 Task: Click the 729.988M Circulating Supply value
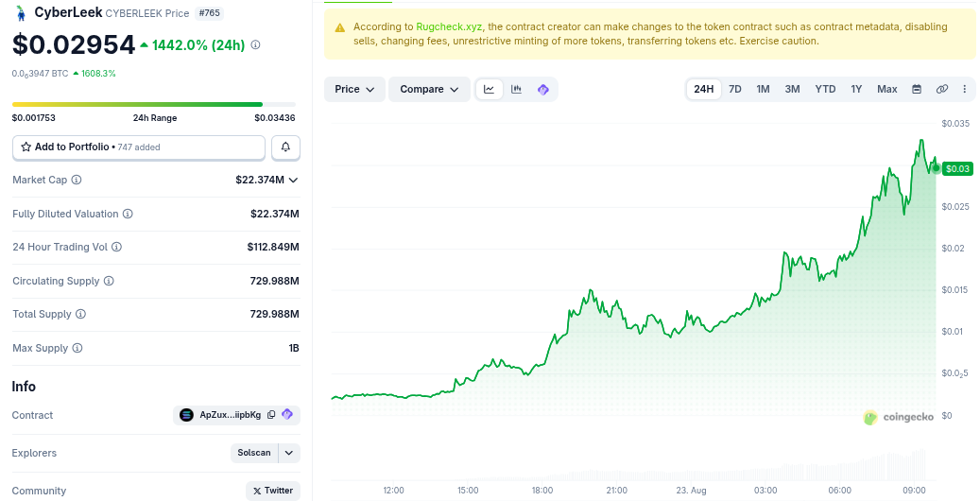274,281
